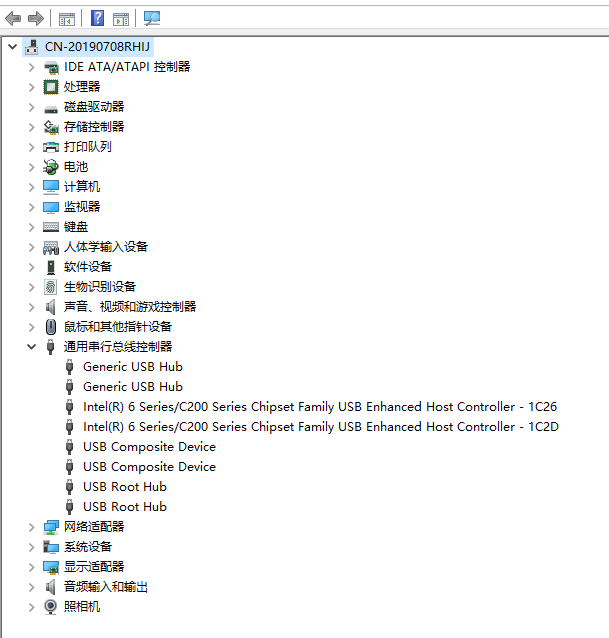Click the 照相机 webcam icon
609x638 pixels.
[50, 607]
